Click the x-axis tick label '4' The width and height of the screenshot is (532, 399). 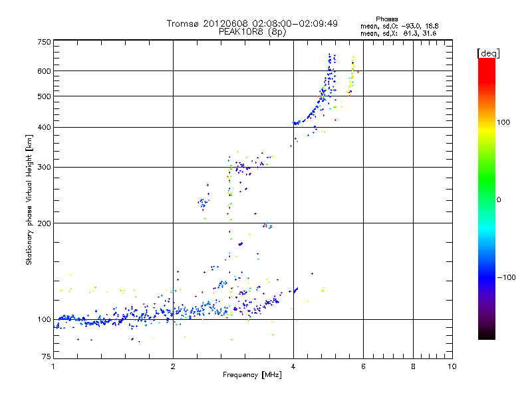pos(293,366)
